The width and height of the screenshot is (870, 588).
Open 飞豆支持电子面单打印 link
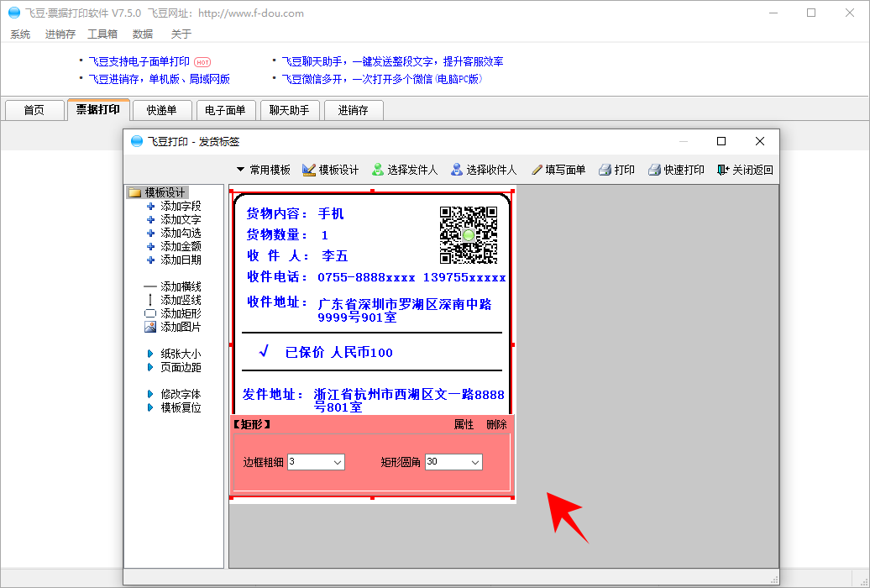point(139,61)
